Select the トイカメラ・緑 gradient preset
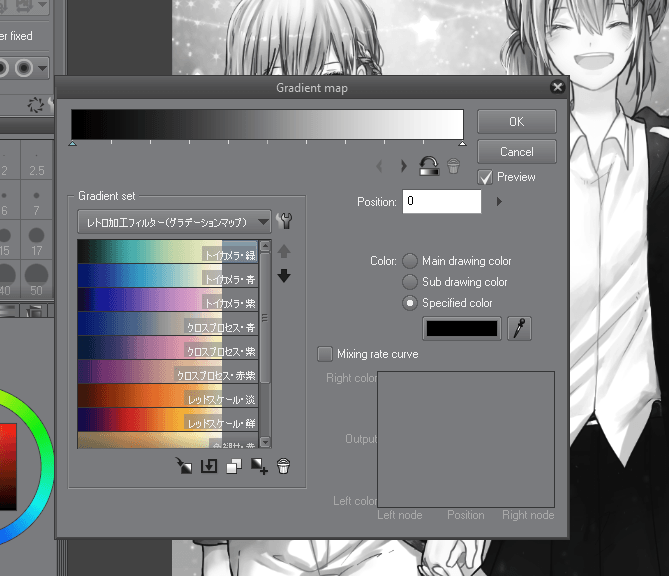Viewport: 669px width, 576px height. [167, 252]
